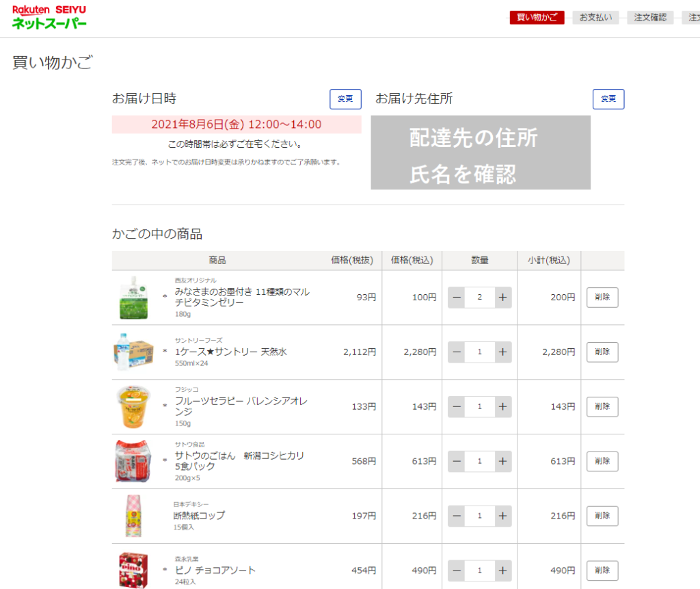Increase quantity of サントリー 天然水
The image size is (700, 589).
point(502,352)
